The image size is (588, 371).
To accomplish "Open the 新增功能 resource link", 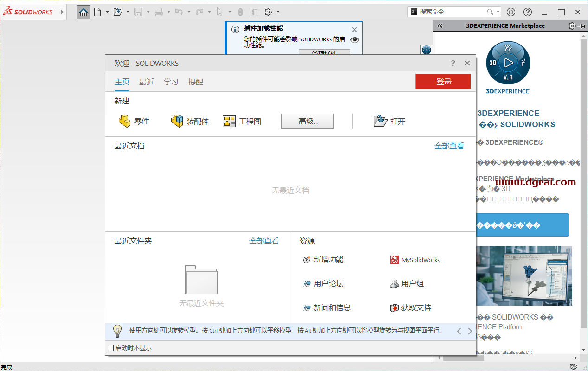I will coord(323,260).
